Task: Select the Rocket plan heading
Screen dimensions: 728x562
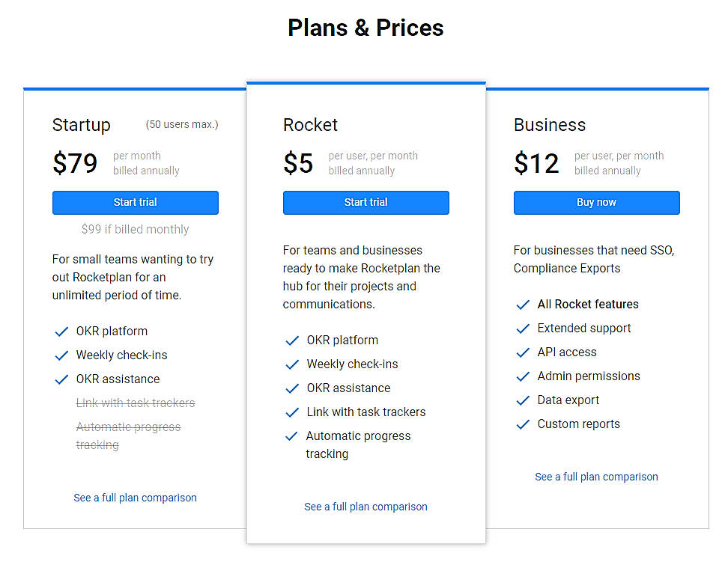Action: tap(311, 125)
